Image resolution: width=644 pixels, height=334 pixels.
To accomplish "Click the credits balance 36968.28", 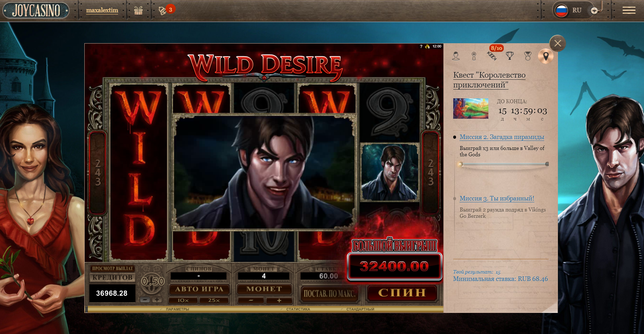I will click(112, 293).
